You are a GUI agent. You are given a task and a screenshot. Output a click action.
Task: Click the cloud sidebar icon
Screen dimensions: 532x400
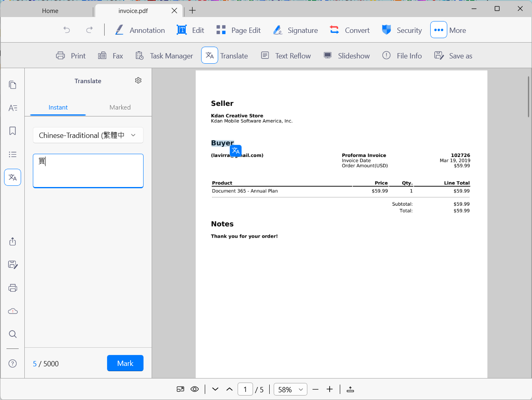(x=13, y=311)
